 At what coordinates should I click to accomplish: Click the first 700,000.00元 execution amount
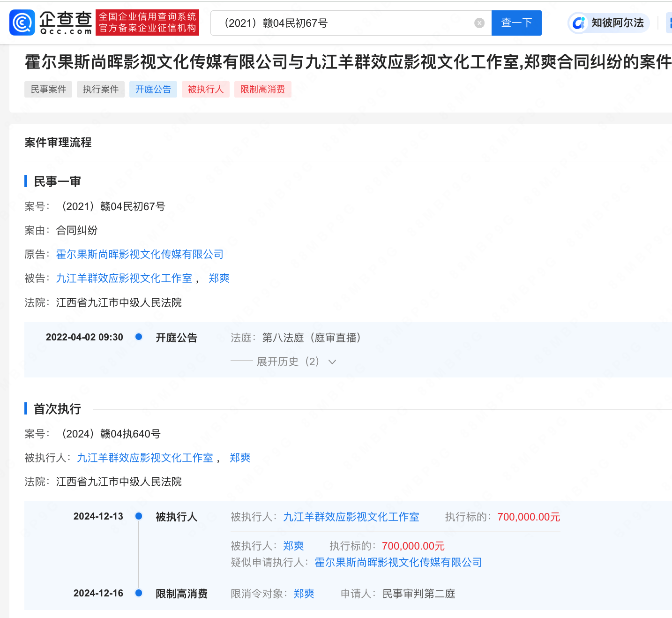click(x=529, y=517)
